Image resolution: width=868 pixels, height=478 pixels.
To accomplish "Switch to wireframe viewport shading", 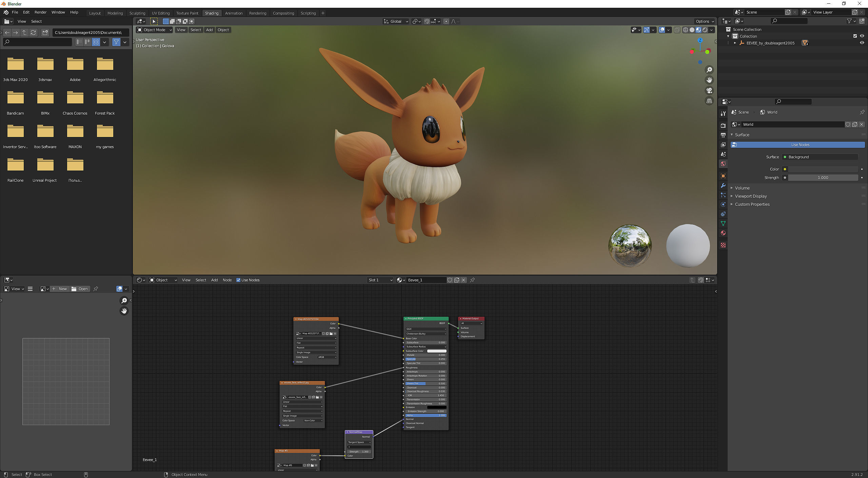I will click(686, 30).
